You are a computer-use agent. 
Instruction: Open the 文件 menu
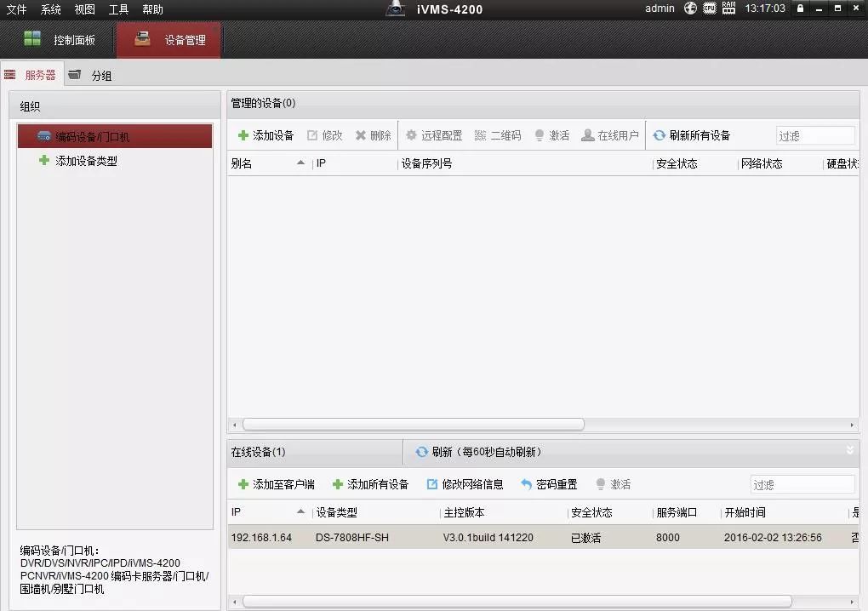click(x=17, y=9)
